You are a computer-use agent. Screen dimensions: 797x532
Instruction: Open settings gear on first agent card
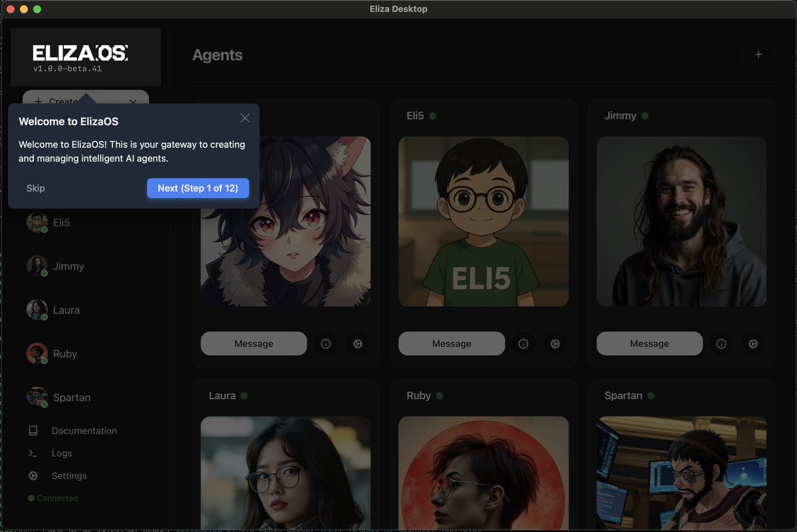[357, 344]
